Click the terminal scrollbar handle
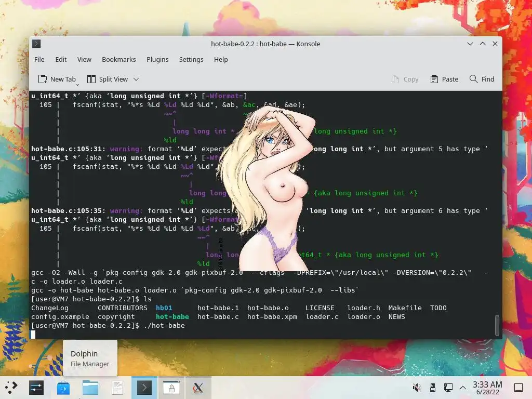This screenshot has height=399, width=532. [497, 325]
